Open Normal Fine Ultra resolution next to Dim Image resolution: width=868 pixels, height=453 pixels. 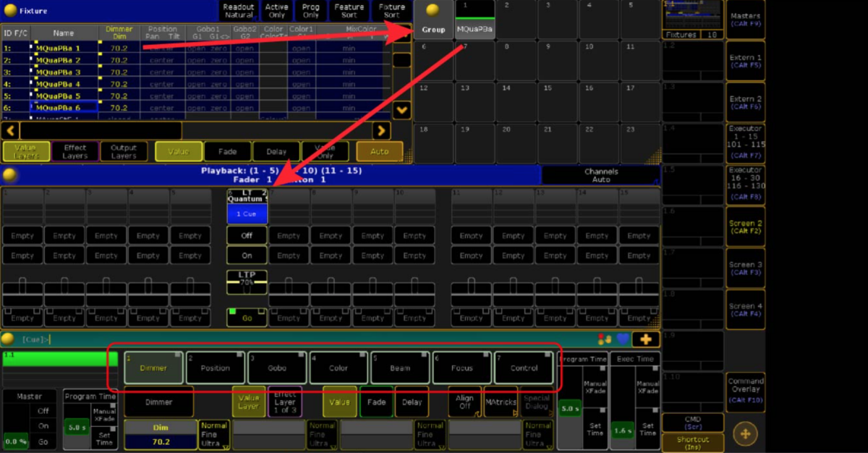point(213,434)
